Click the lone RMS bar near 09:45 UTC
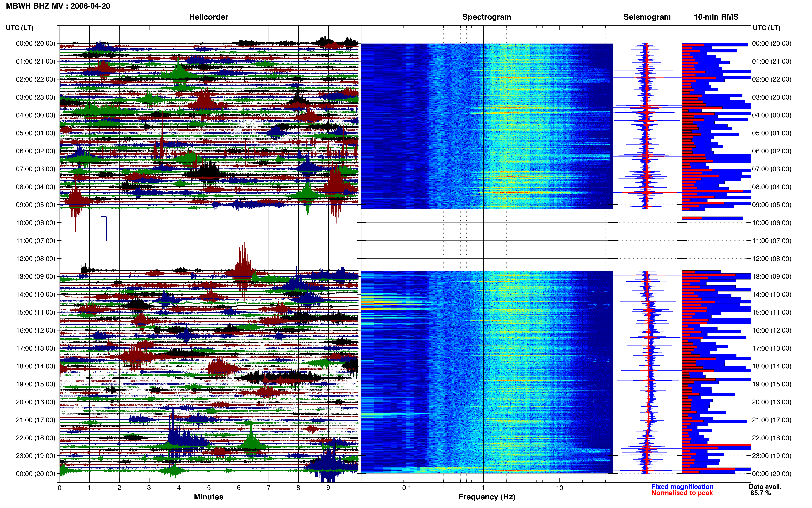Screen dimensions: 812x508 click(x=713, y=218)
